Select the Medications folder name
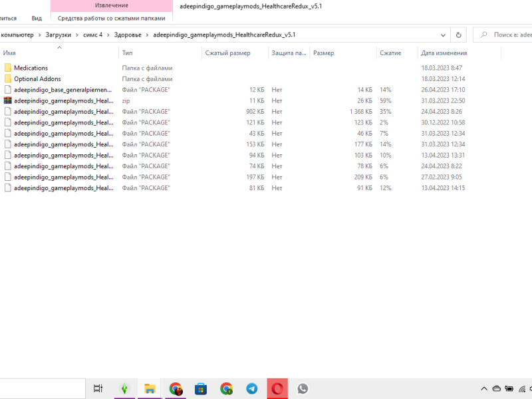 (31, 68)
